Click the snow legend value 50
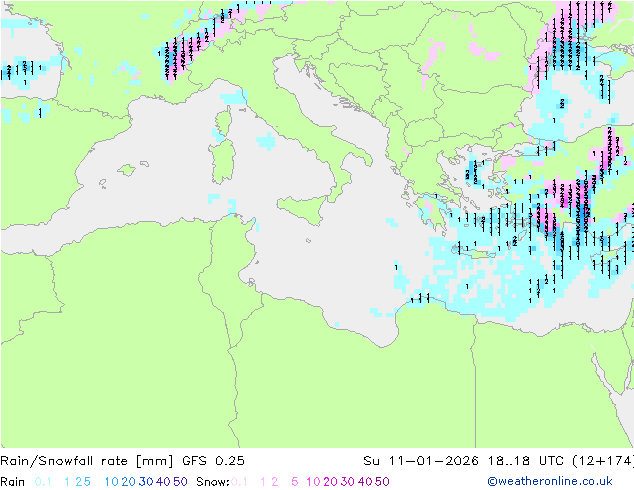Viewport: 634px width, 490px height. (382, 482)
